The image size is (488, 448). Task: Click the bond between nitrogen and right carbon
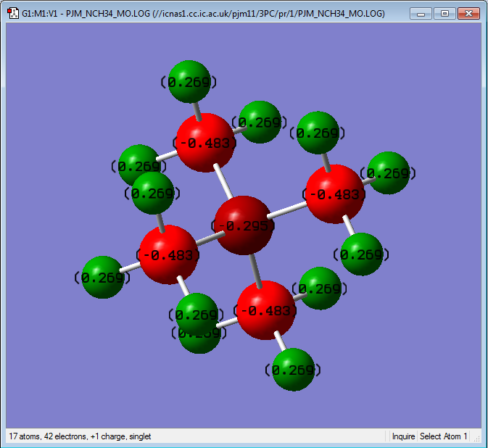(x=287, y=210)
